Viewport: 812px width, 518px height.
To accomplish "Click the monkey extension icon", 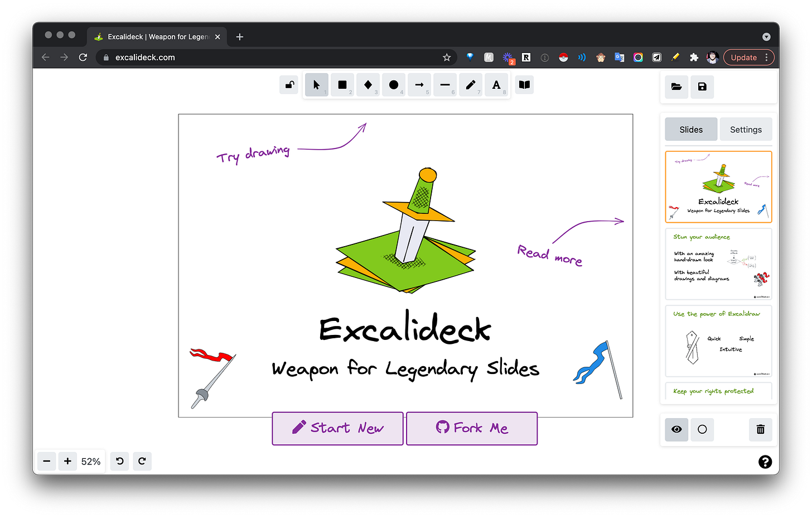I will pyautogui.click(x=601, y=57).
